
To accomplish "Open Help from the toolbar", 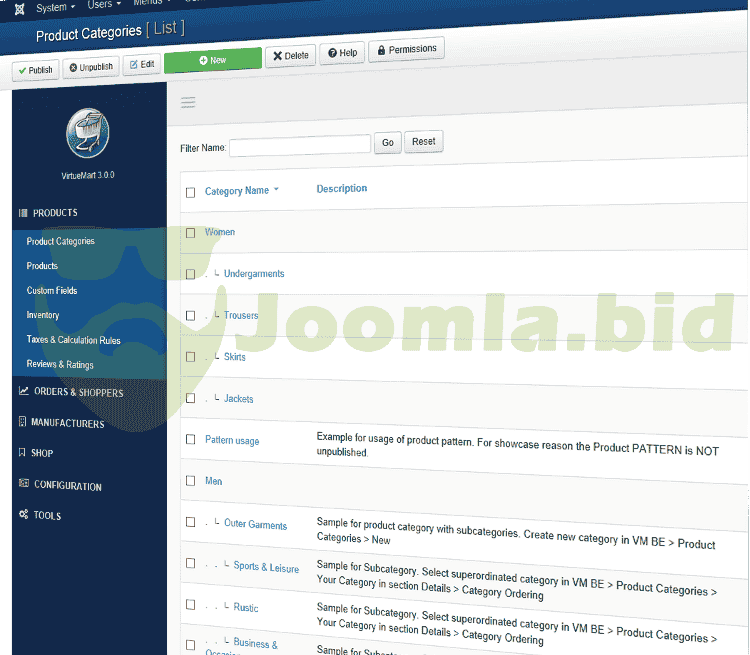I will point(342,53).
